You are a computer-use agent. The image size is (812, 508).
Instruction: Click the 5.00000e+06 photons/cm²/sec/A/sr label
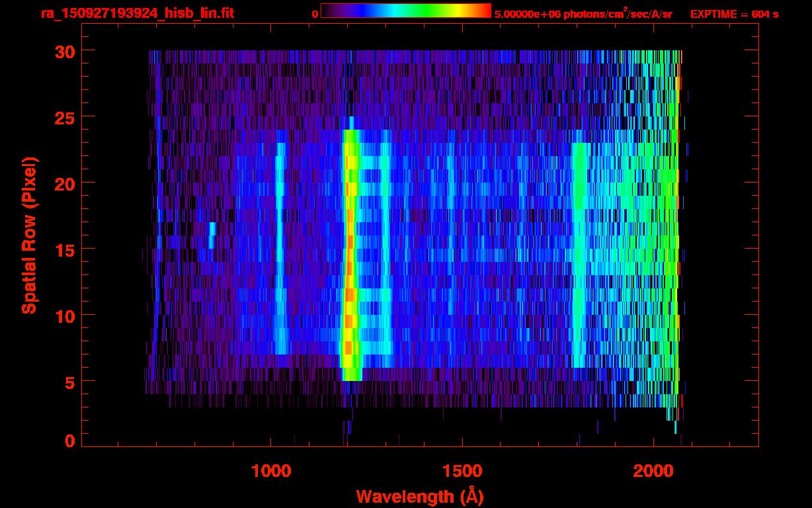pos(583,13)
